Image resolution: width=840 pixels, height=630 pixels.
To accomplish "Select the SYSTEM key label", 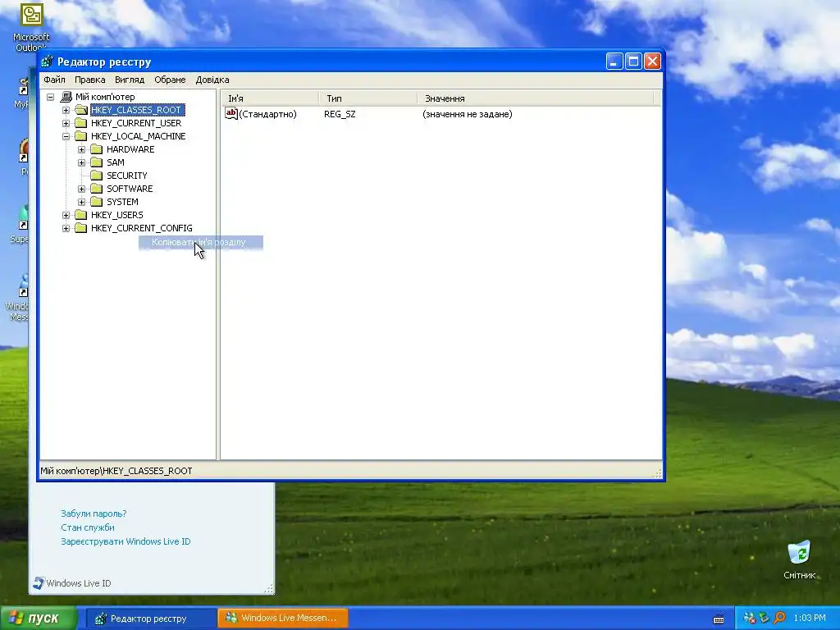I will click(123, 202).
